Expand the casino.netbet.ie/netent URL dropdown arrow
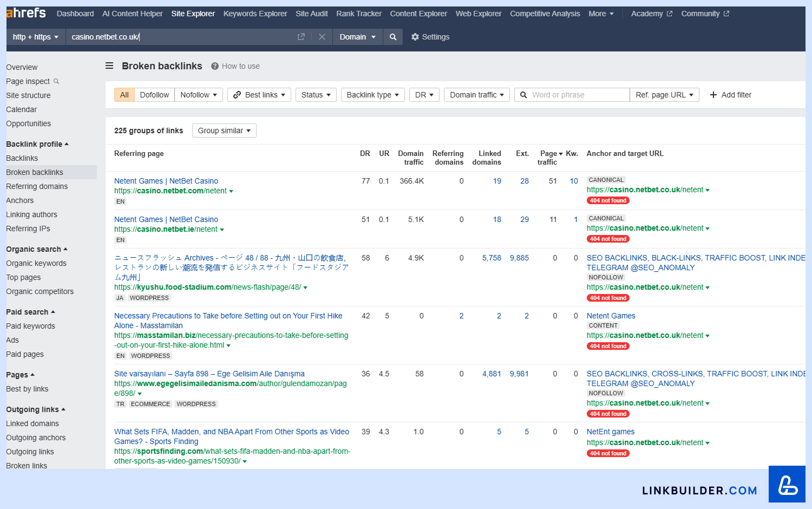The height and width of the screenshot is (509, 812). click(x=222, y=230)
